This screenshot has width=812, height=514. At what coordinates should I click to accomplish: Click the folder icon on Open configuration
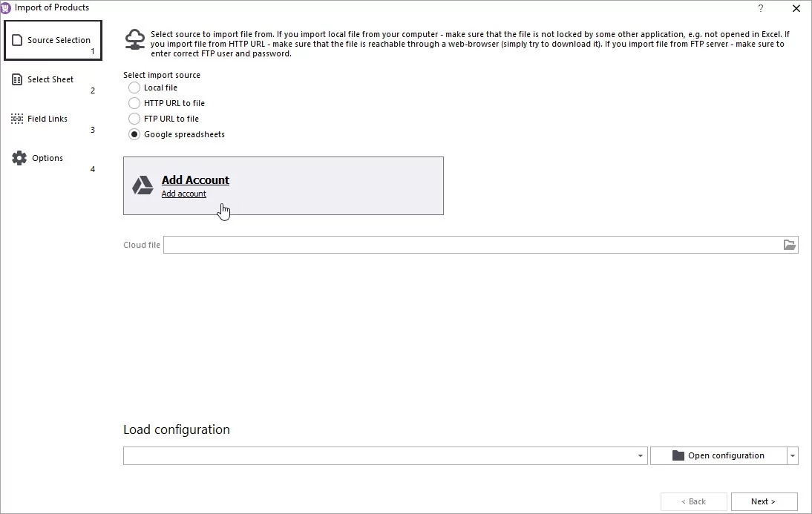[x=678, y=455]
